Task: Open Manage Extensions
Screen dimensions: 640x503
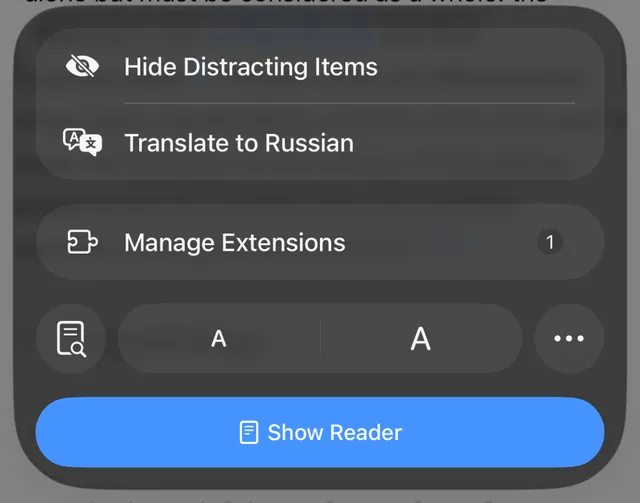Action: pos(320,242)
